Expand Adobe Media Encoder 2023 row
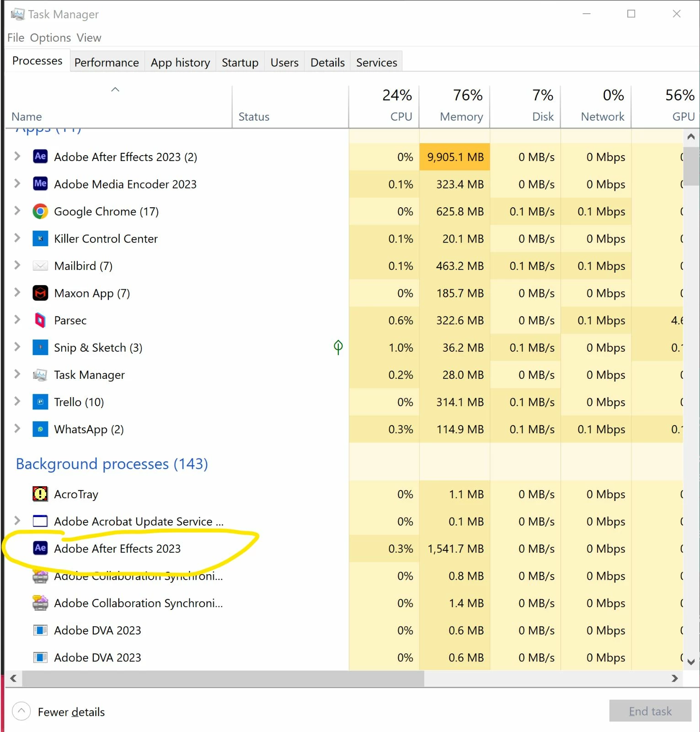700x732 pixels. (x=17, y=184)
